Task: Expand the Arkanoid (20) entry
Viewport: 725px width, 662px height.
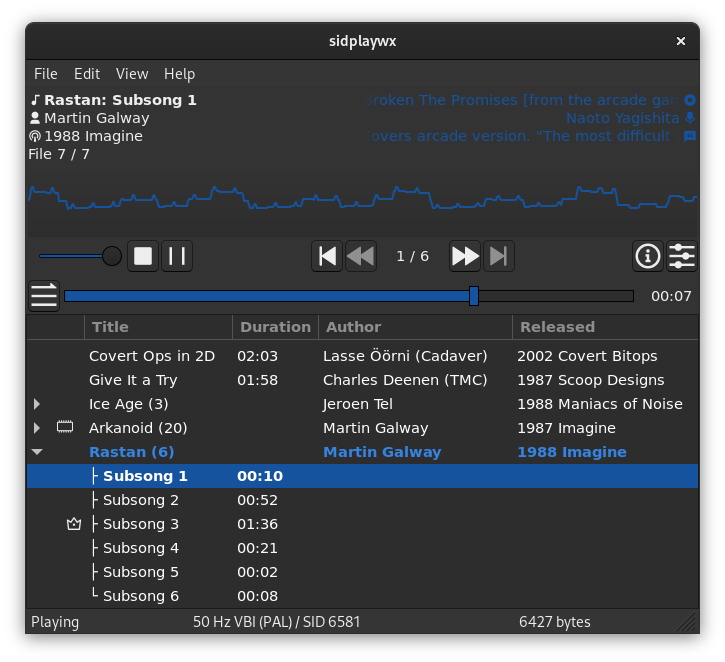Action: point(37,428)
